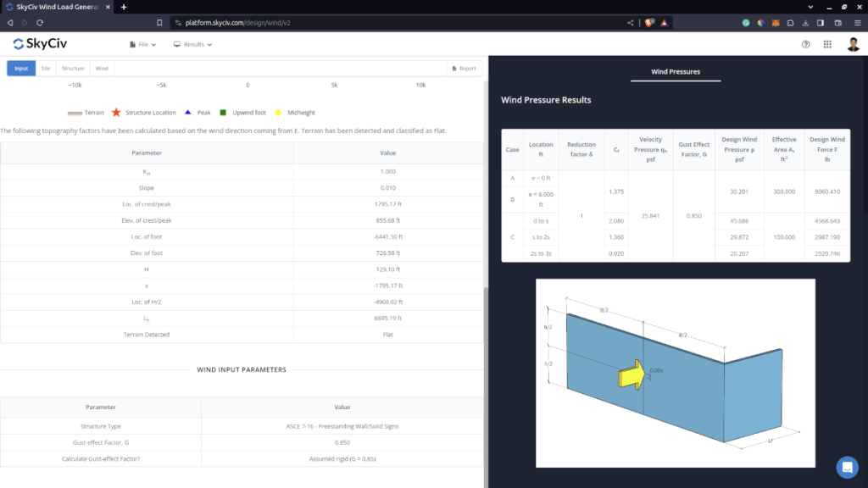Expand the File dropdown menu

coord(142,44)
